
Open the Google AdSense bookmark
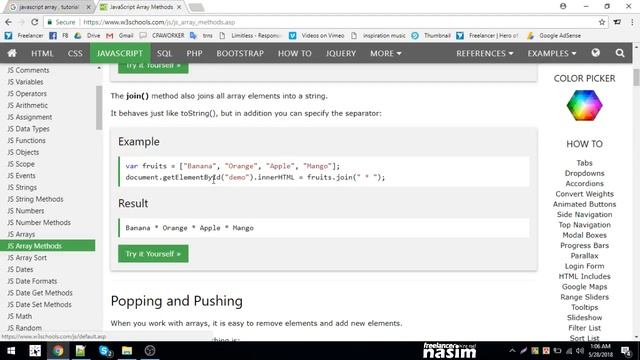(554, 36)
